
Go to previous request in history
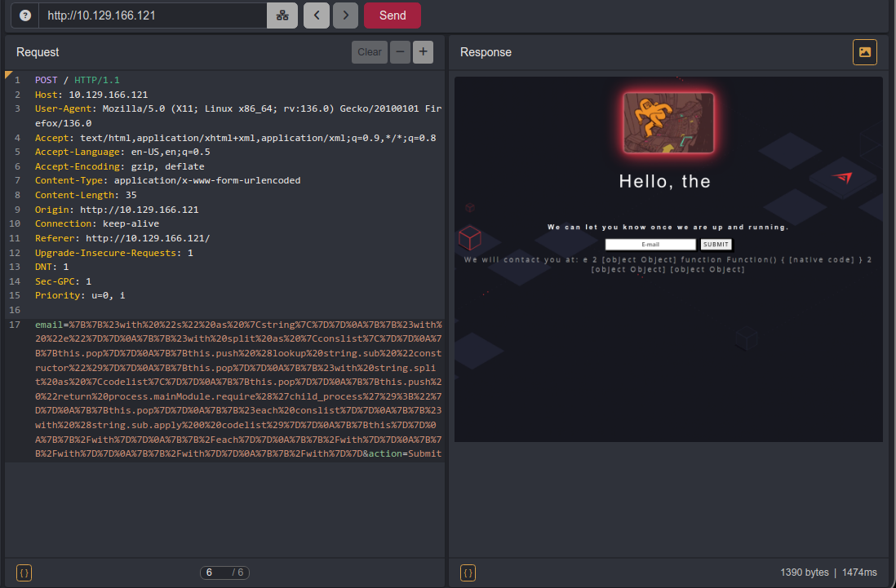[x=317, y=15]
